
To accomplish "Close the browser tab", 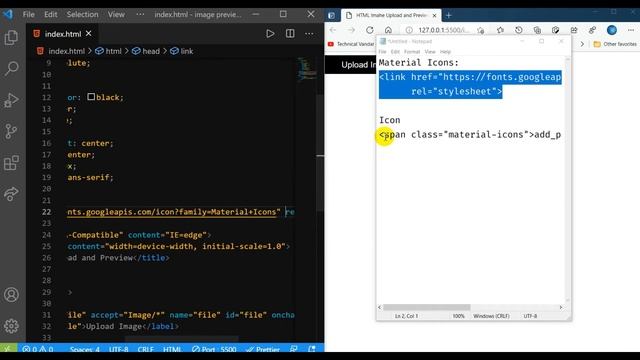I will [x=434, y=16].
